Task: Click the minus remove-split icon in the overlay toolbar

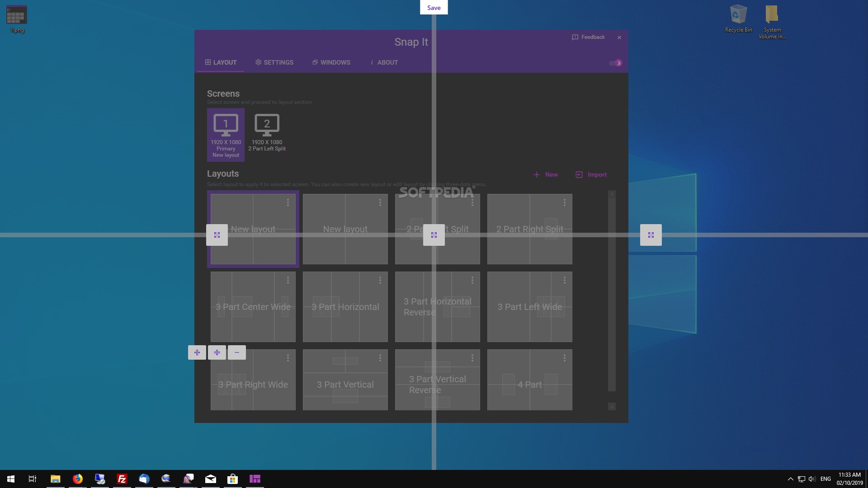Action: (237, 352)
